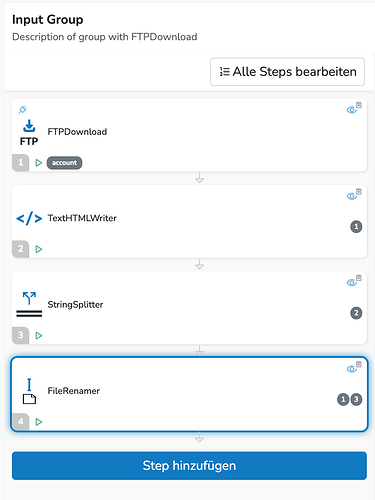Toggle the eye preview on FTPDownload step
375x500 pixels.
click(352, 110)
